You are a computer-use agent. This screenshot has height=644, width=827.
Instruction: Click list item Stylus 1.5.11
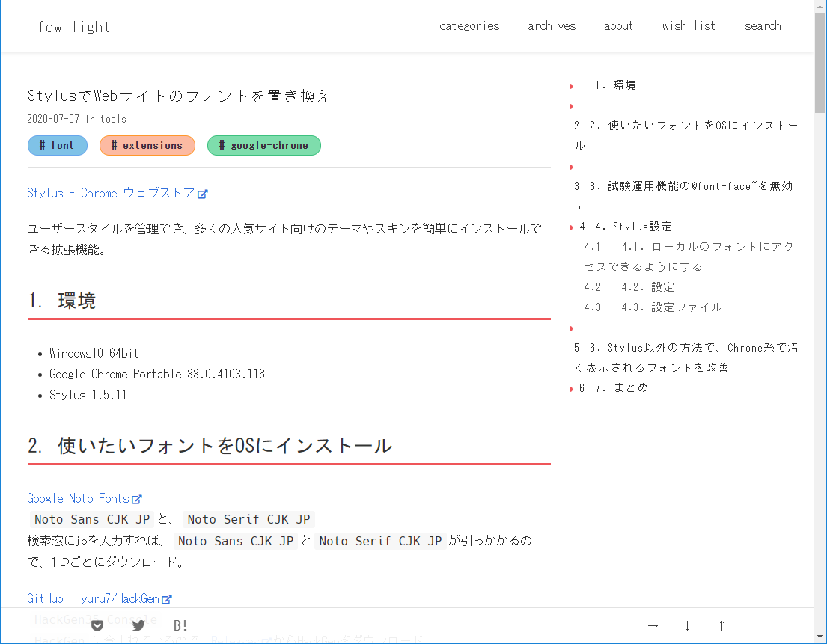(88, 395)
